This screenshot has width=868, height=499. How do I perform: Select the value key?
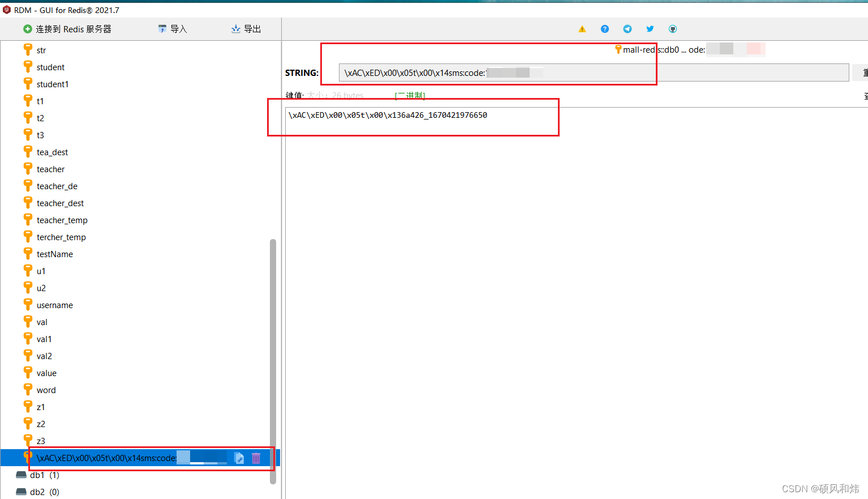46,373
